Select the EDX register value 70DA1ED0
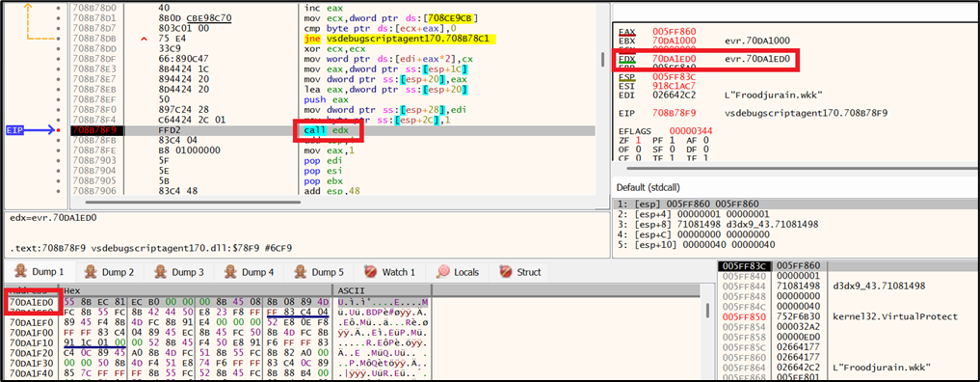 pos(675,60)
